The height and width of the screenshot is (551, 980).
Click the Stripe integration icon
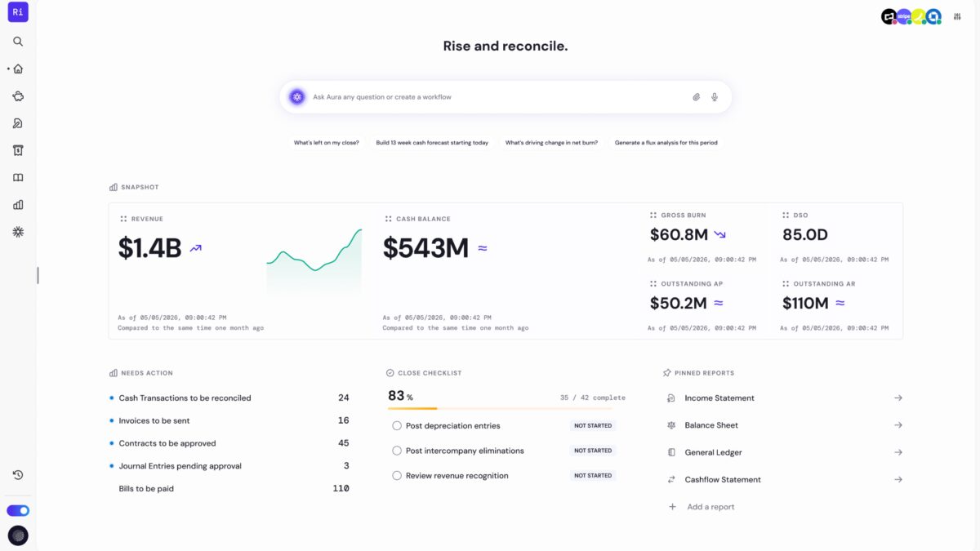click(x=904, y=16)
